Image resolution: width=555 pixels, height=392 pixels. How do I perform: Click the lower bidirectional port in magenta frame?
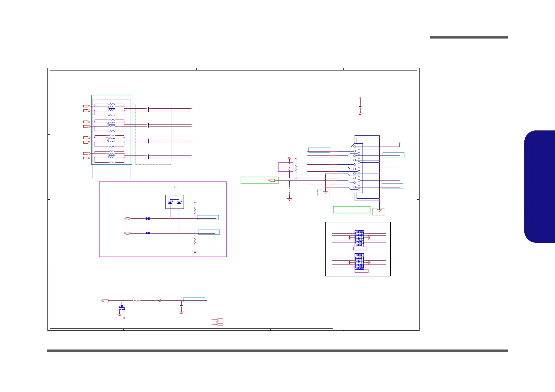click(128, 233)
